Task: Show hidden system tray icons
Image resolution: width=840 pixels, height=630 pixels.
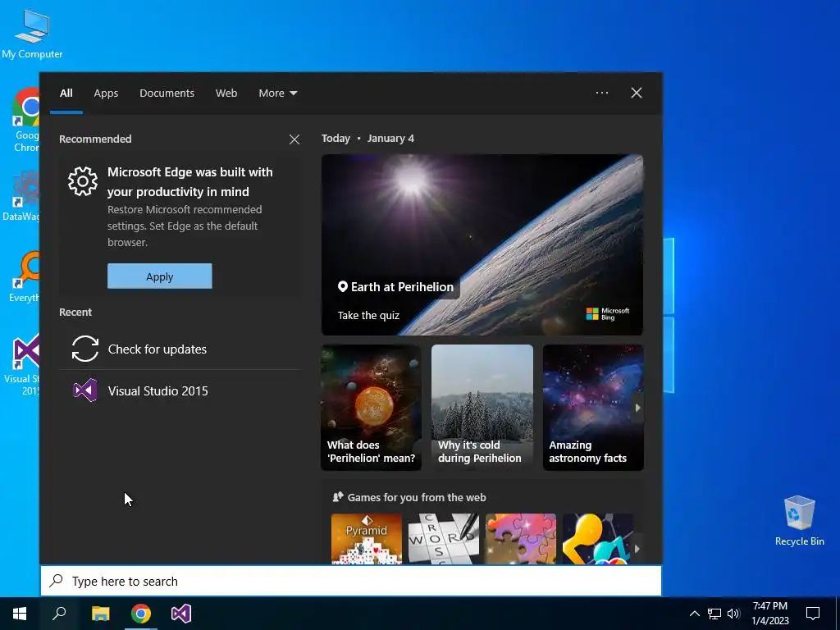Action: [694, 614]
